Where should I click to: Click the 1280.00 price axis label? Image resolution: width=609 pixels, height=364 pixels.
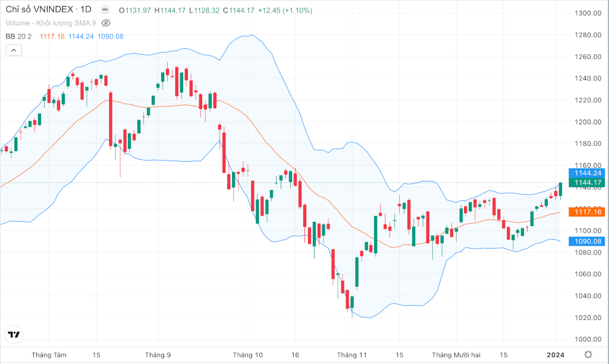(x=588, y=35)
